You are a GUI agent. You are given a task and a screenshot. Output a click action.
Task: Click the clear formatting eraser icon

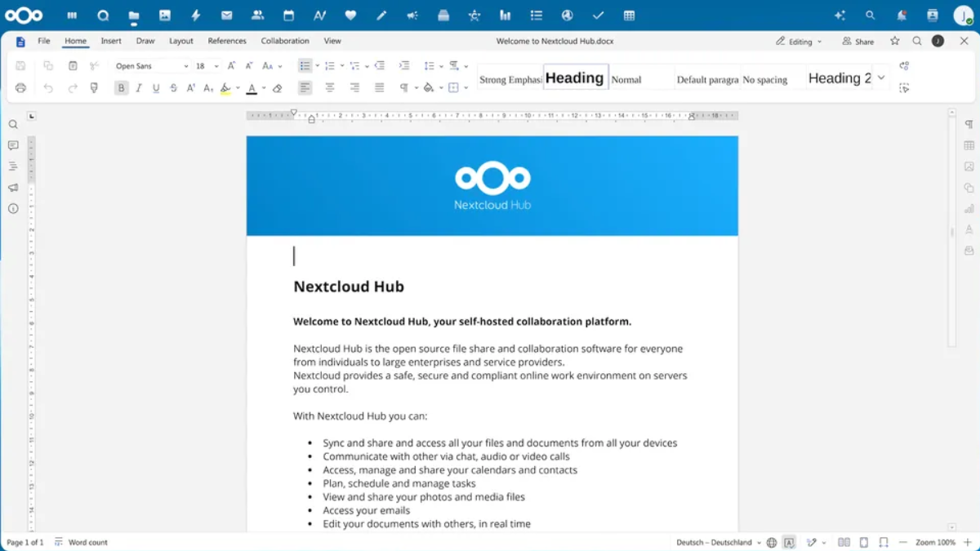(x=277, y=88)
